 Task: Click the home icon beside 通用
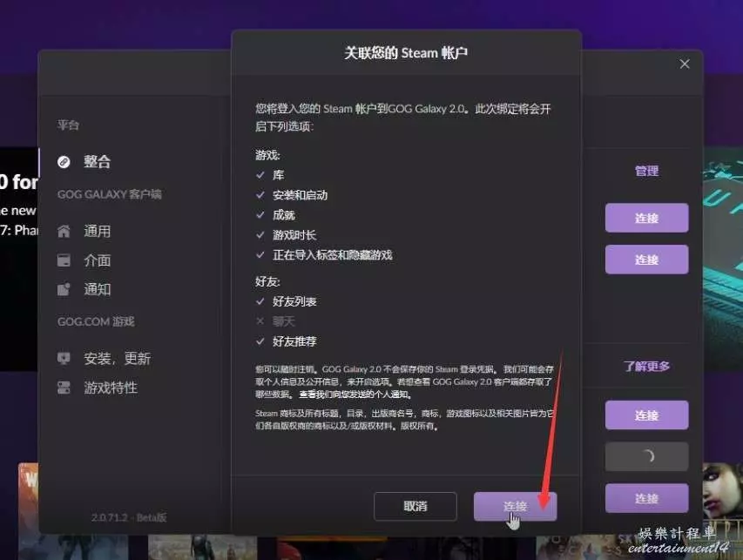click(x=64, y=232)
